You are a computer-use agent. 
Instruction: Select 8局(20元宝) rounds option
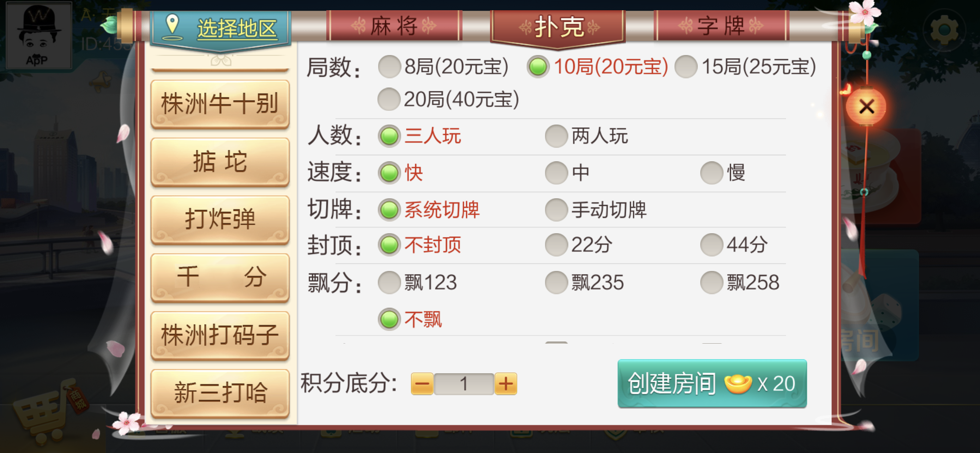coord(443,67)
